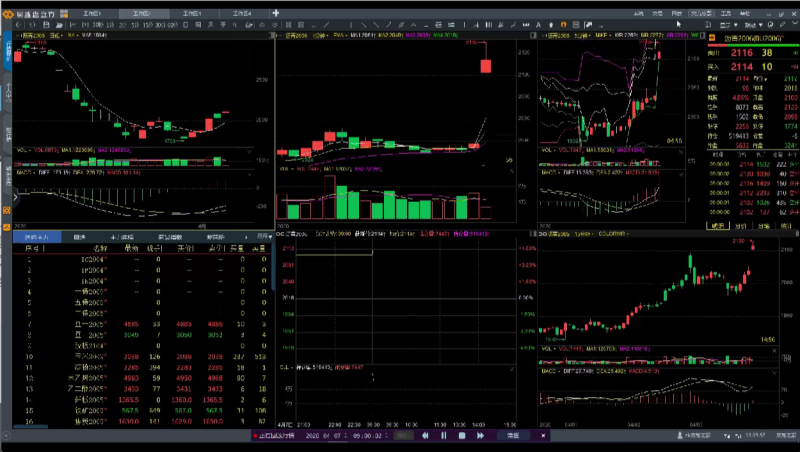
Task: Open period selector in top-left chart header
Action: pyautogui.click(x=56, y=35)
